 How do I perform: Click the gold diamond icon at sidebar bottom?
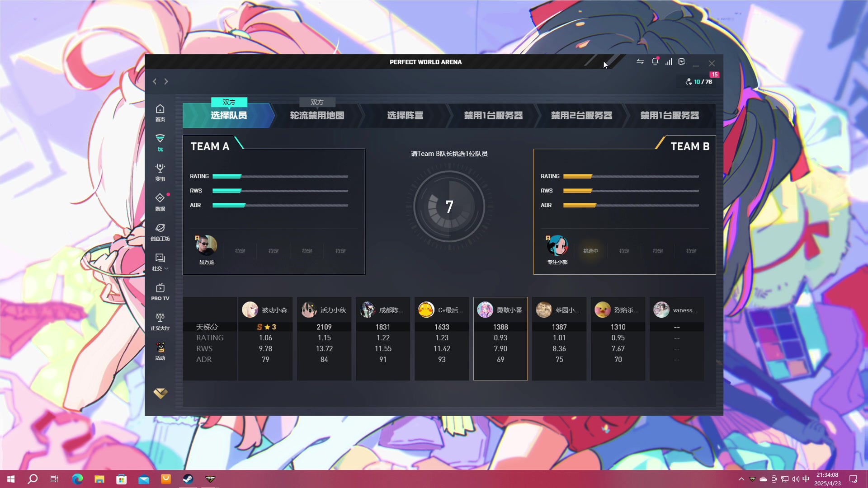point(160,393)
